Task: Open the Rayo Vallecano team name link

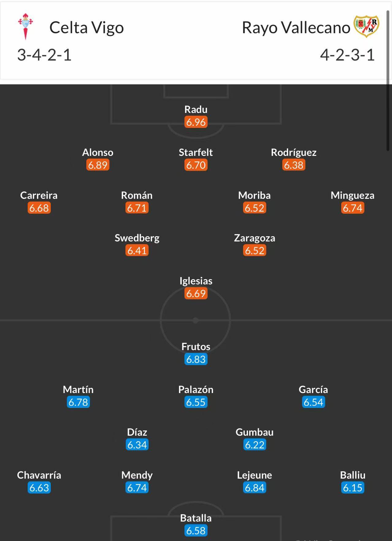Action: click(x=296, y=28)
